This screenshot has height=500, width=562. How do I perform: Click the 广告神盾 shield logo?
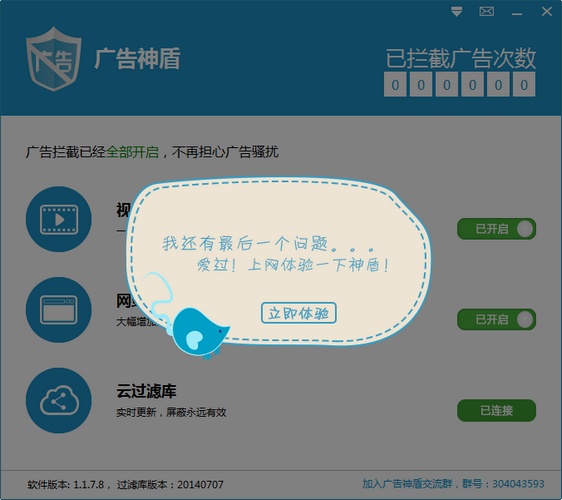point(54,58)
